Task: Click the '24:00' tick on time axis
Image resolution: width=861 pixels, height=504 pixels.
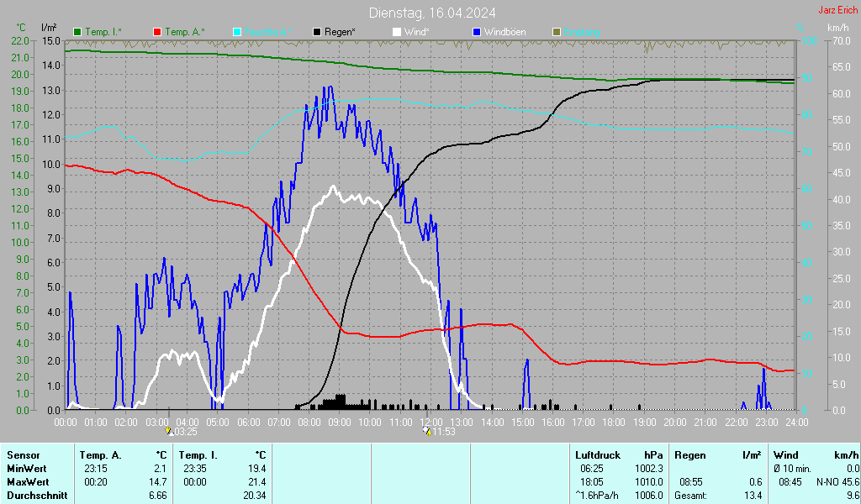Action: (x=797, y=423)
